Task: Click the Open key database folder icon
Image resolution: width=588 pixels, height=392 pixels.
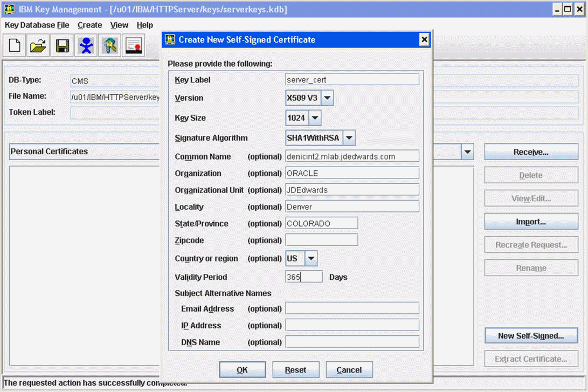Action: [38, 45]
